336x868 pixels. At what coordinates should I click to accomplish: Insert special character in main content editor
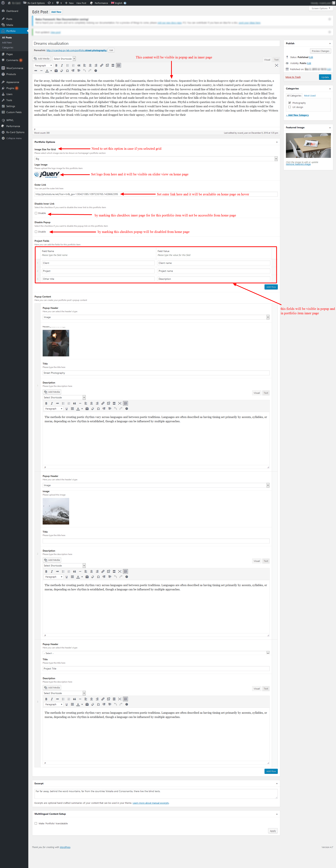click(x=67, y=71)
